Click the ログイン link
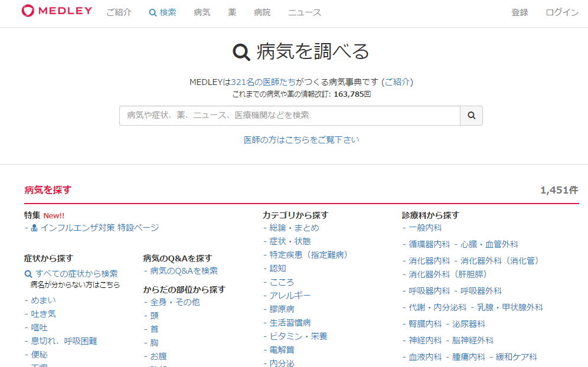This screenshot has height=367, width=588. tap(562, 12)
